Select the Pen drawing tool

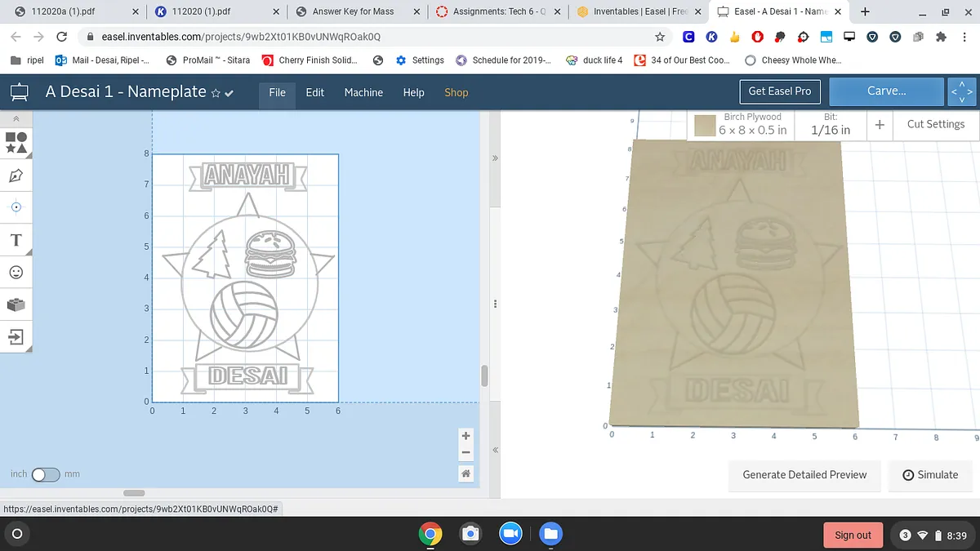16,176
